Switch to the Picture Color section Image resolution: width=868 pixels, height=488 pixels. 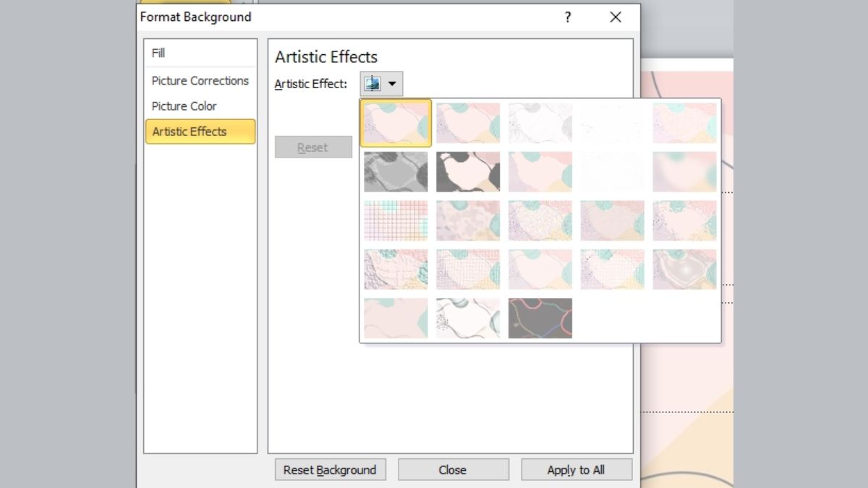(x=184, y=106)
